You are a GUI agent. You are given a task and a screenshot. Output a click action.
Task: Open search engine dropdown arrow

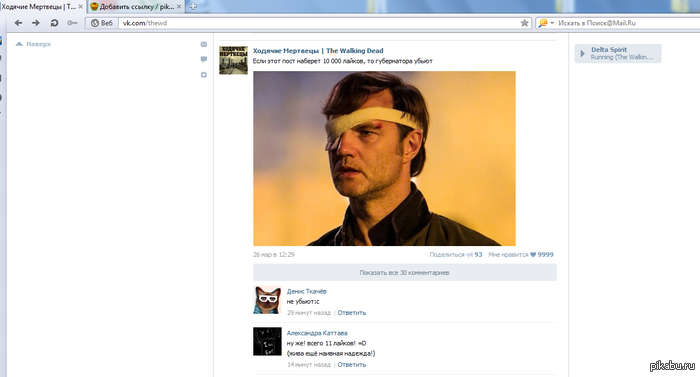[552, 23]
